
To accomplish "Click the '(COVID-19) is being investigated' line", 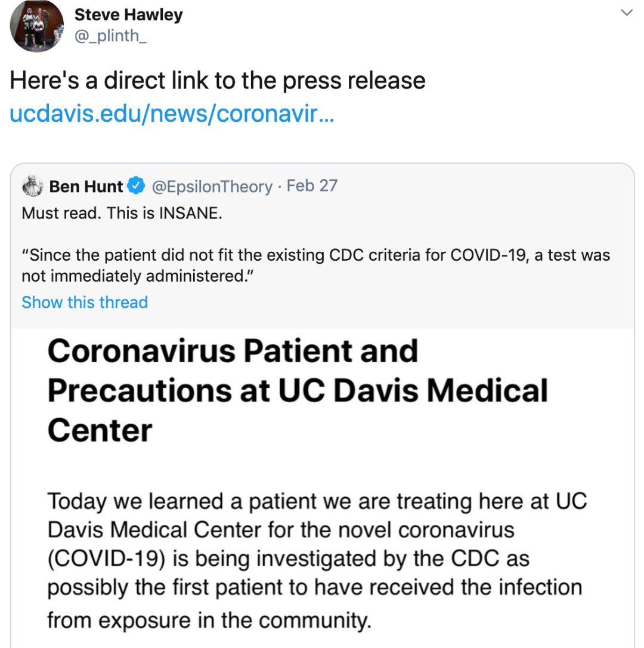I will coord(289,558).
